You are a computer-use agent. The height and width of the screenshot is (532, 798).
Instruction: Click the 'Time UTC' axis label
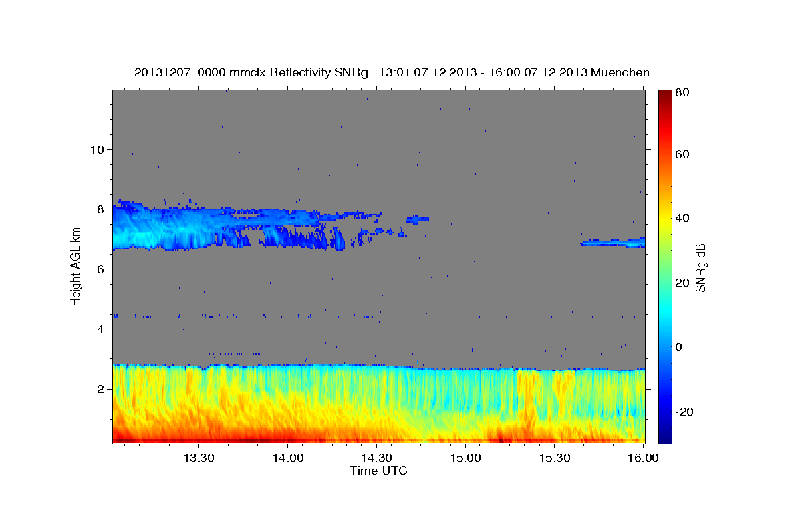(x=378, y=471)
